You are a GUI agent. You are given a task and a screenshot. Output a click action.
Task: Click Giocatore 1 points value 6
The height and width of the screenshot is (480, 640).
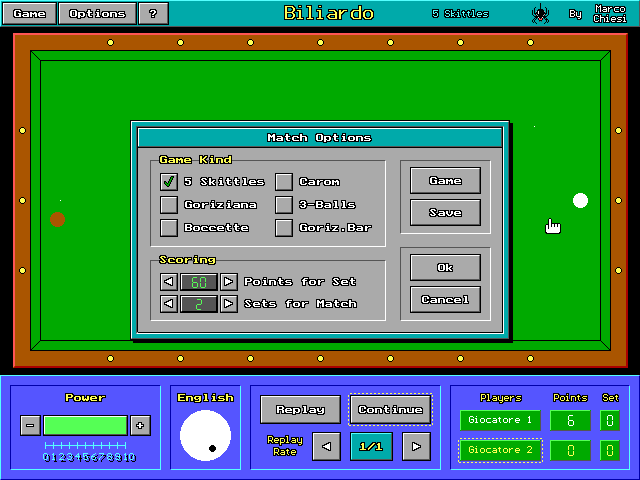(570, 420)
